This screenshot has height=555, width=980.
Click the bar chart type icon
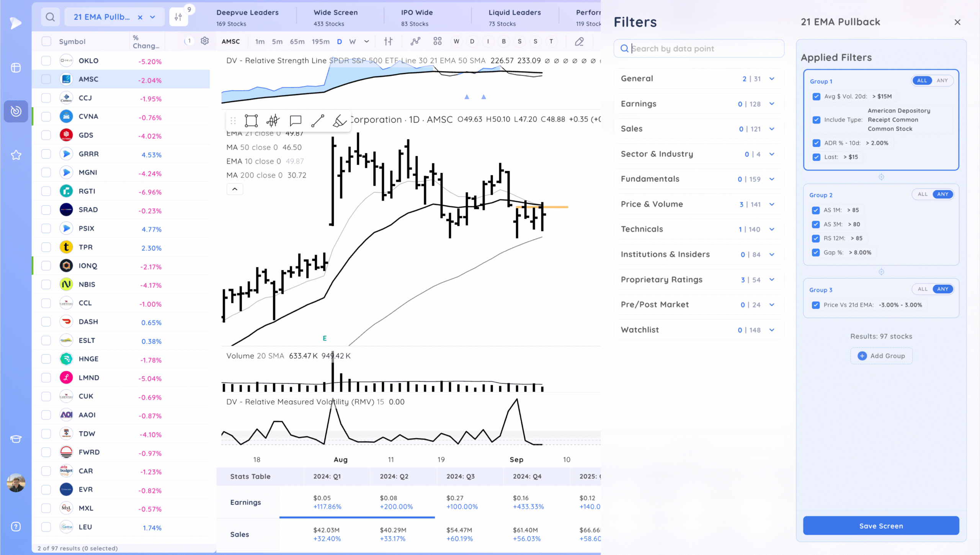(388, 41)
